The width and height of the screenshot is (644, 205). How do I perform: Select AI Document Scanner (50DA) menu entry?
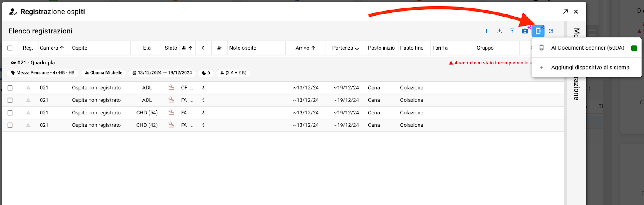(587, 48)
